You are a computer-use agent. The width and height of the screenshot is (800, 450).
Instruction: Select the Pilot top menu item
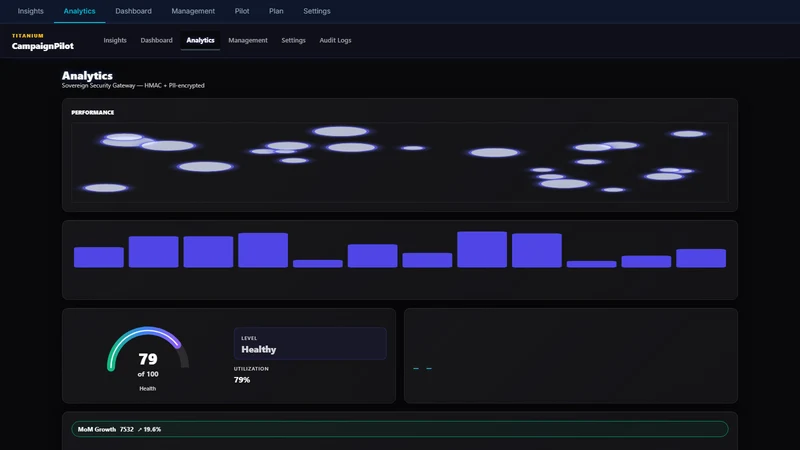click(242, 11)
